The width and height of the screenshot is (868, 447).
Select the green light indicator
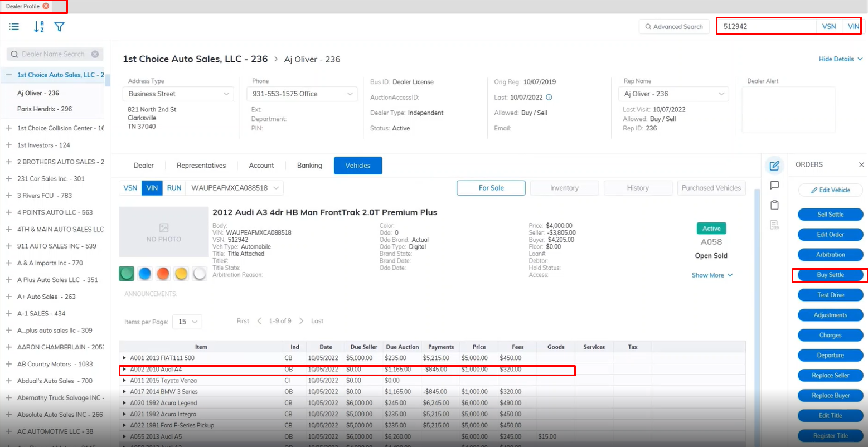pyautogui.click(x=127, y=274)
